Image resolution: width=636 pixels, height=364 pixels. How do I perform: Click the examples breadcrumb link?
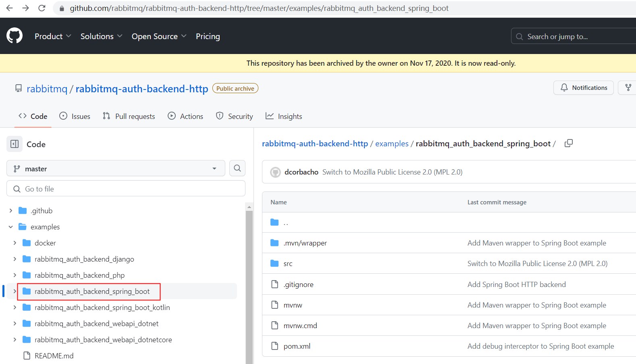(392, 144)
